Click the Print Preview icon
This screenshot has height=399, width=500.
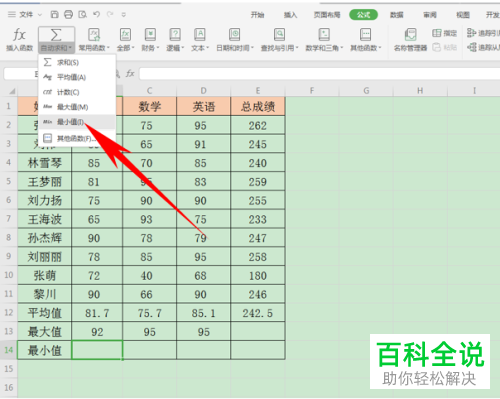(82, 14)
